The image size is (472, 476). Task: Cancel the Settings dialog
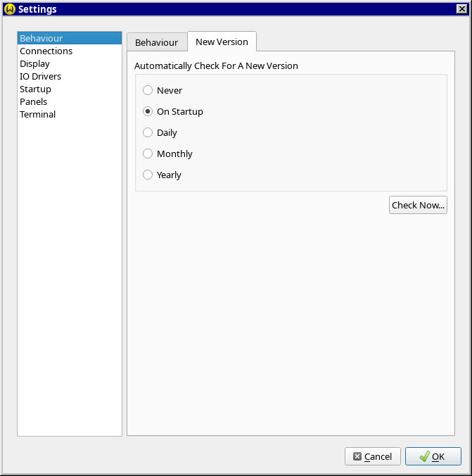point(373,456)
